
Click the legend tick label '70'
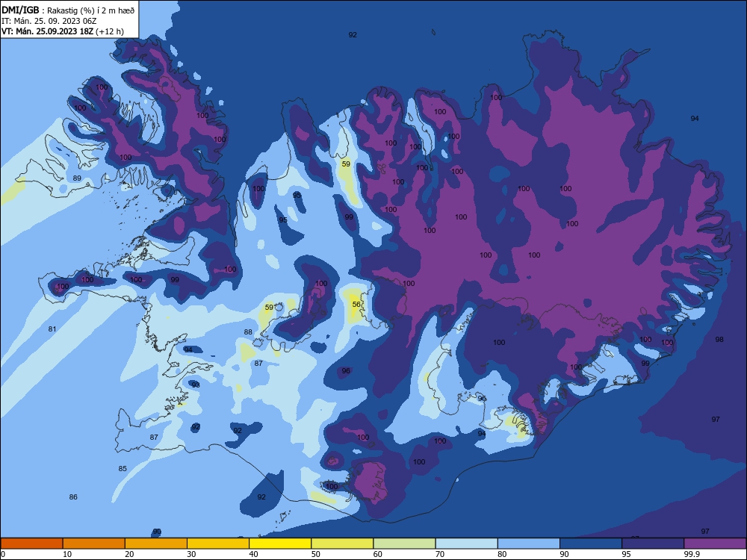click(x=440, y=554)
